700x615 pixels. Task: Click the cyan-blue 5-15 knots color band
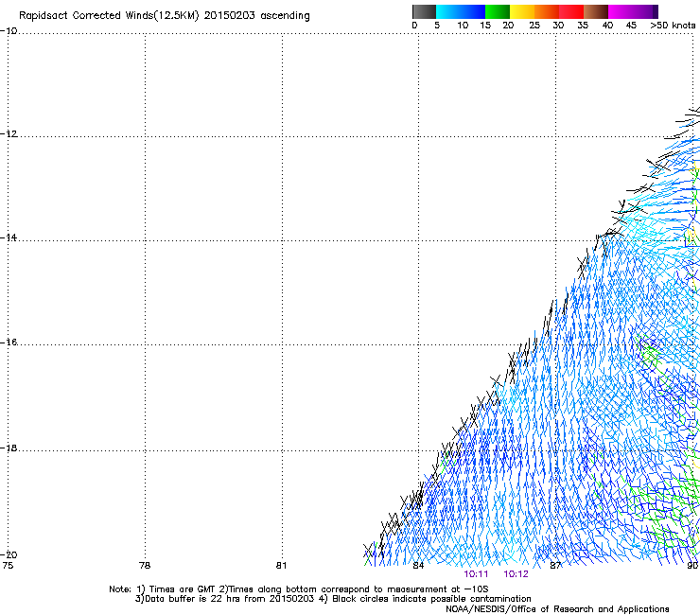tap(461, 11)
